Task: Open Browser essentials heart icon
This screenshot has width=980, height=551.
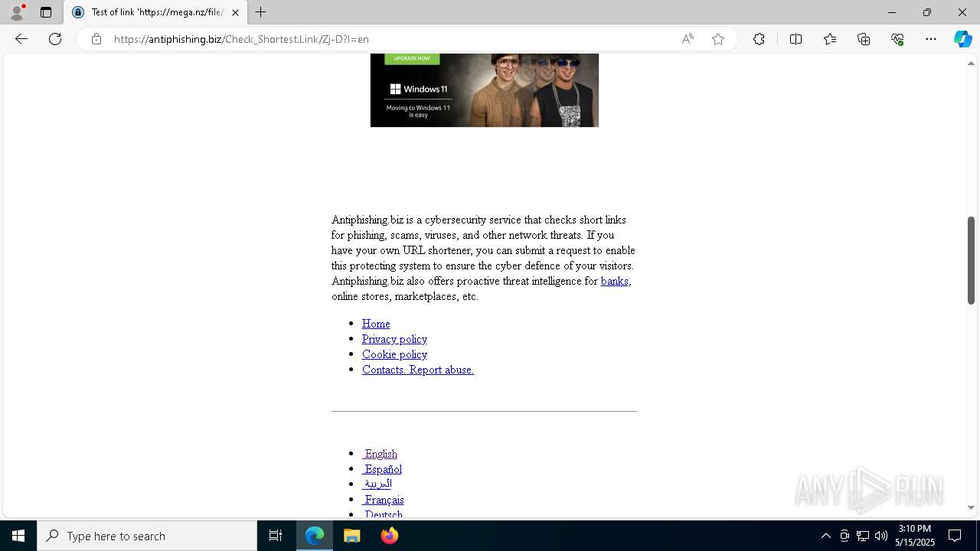Action: 897,39
